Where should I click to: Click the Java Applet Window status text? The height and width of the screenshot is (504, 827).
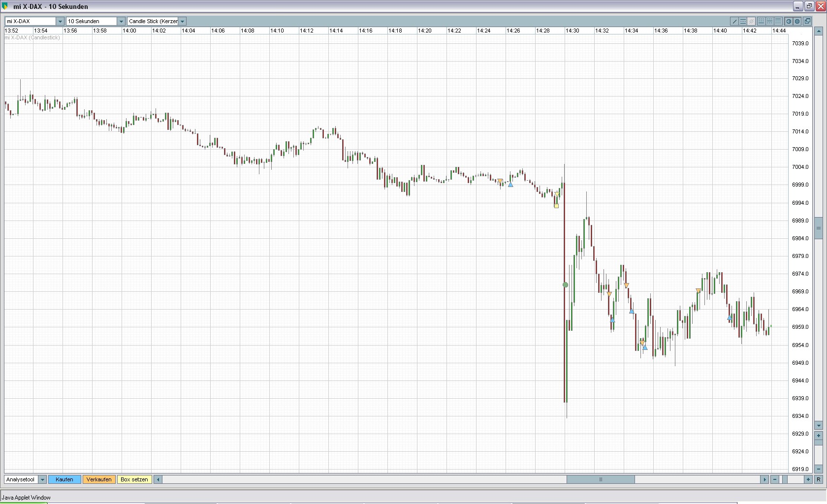click(x=26, y=498)
